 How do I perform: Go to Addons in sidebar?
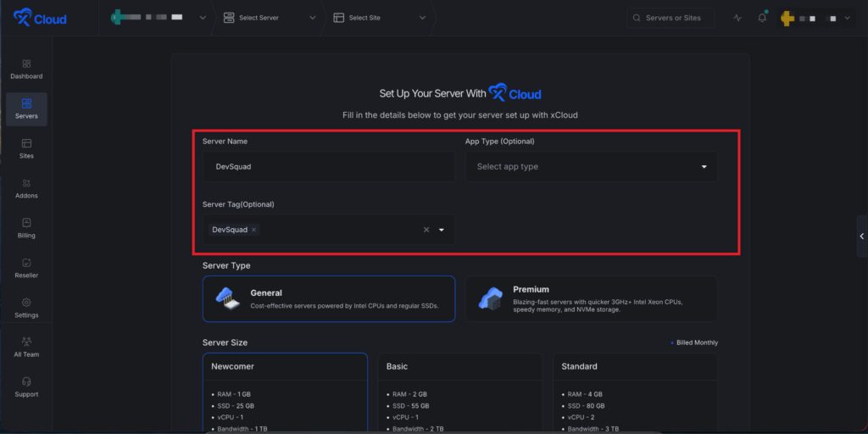pyautogui.click(x=26, y=188)
